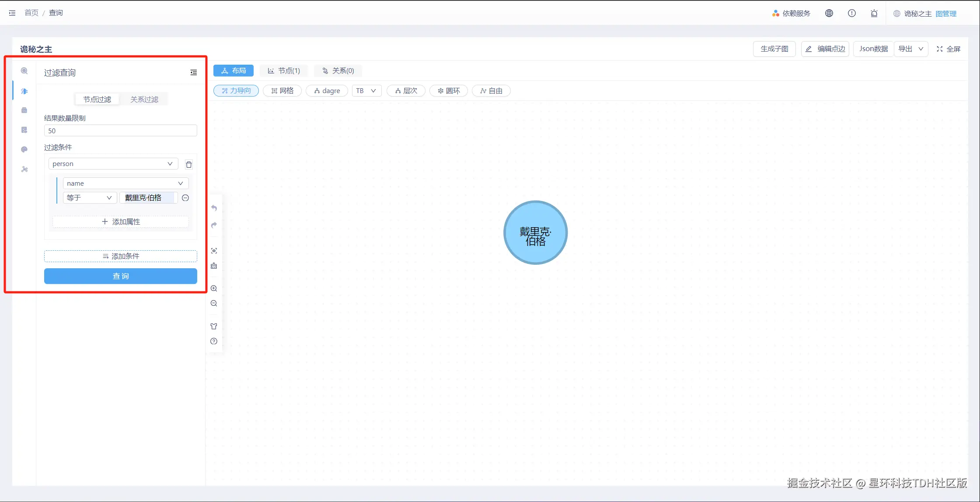Click the undo arrow on canvas toolbar
980x502 pixels.
tap(214, 208)
